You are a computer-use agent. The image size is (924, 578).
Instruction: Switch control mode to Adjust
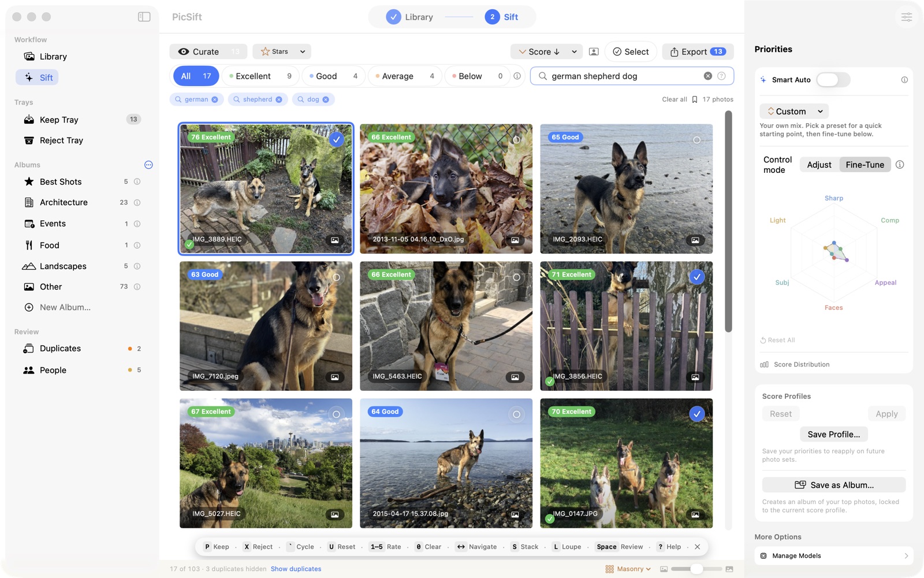click(x=819, y=165)
